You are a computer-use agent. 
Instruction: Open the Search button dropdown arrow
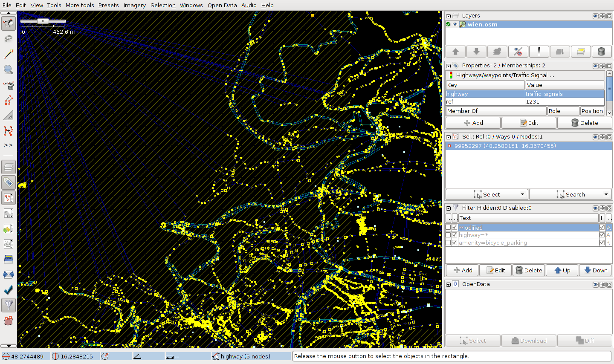tap(606, 194)
